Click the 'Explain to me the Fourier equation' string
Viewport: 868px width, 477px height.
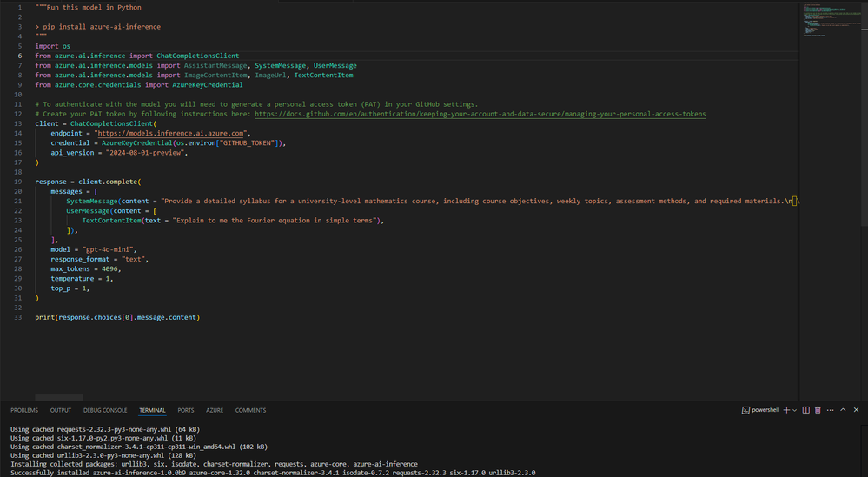pos(276,220)
